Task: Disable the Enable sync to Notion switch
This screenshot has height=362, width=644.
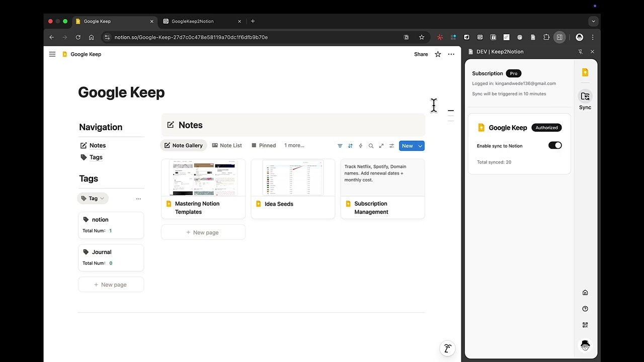Action: [x=555, y=145]
